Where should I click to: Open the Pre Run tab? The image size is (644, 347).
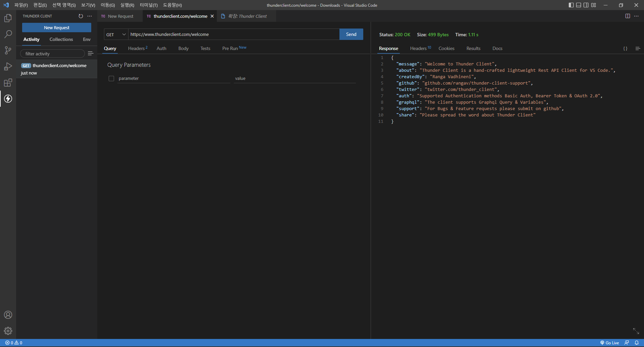pyautogui.click(x=234, y=48)
